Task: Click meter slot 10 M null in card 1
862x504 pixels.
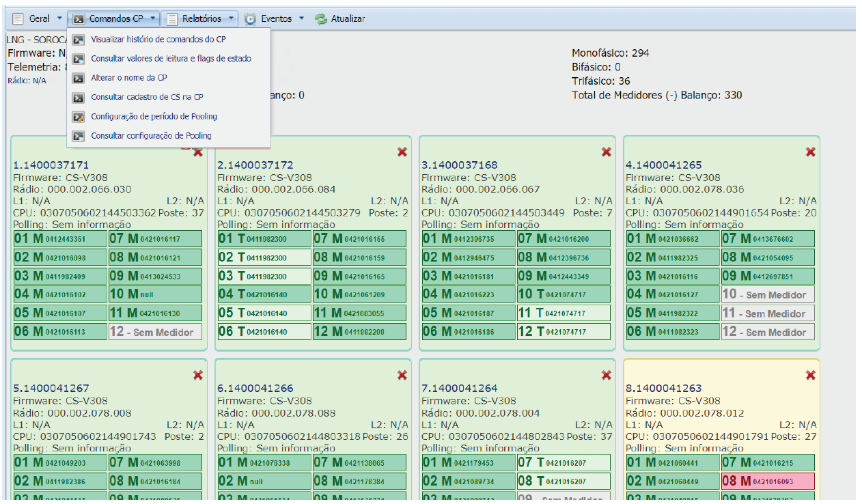Action: [x=155, y=294]
